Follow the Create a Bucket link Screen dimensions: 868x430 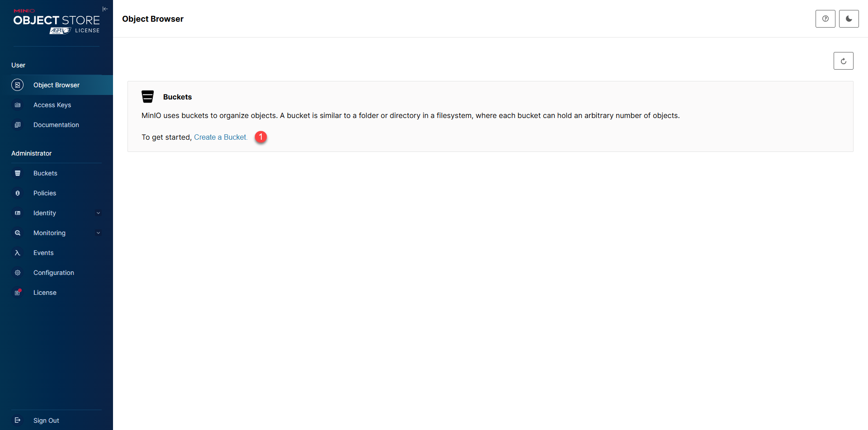click(221, 137)
